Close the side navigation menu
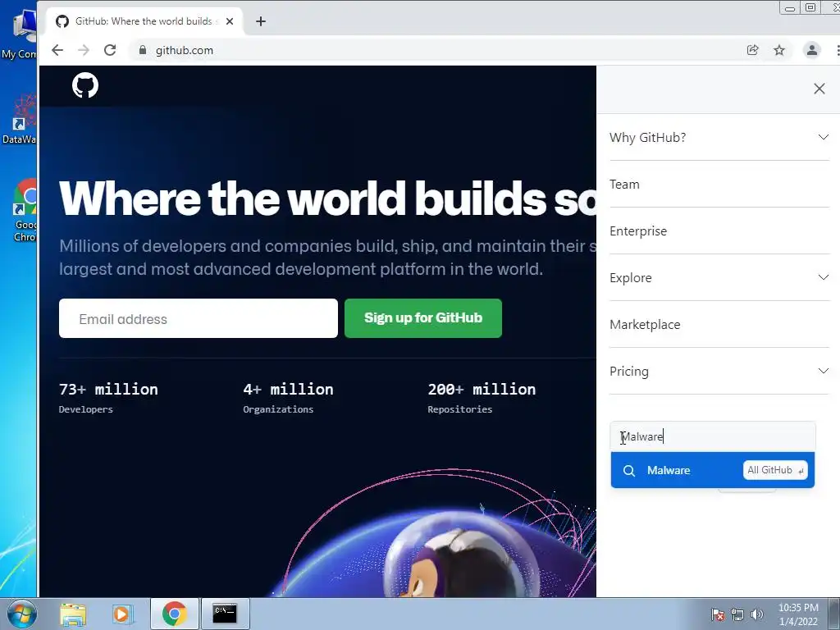 click(819, 89)
